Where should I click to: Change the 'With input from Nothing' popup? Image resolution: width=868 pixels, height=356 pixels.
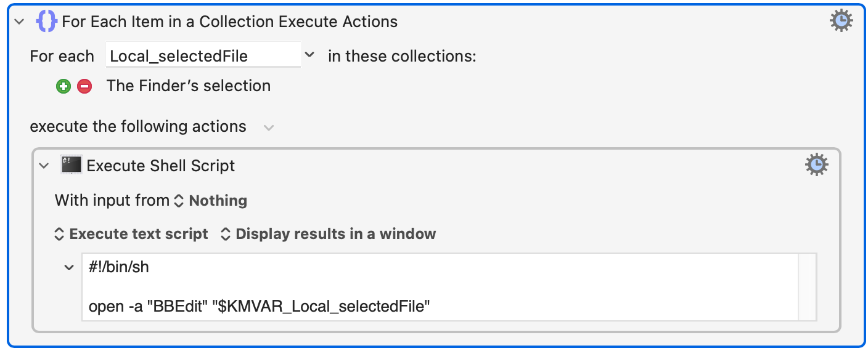pyautogui.click(x=212, y=201)
